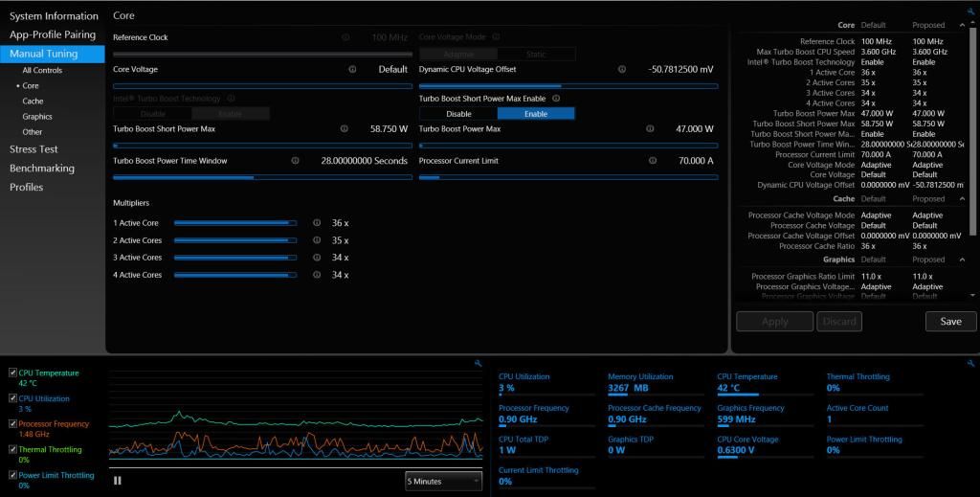The width and height of the screenshot is (980, 497).
Task: Click info icon for Dynamic CPU Voltage Offset
Action: (622, 69)
